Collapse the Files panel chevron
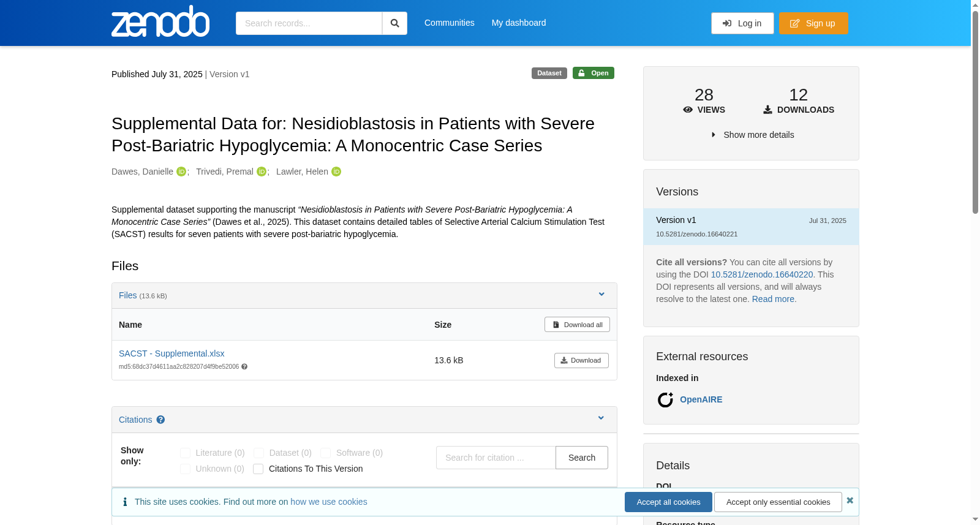980x525 pixels. coord(601,295)
